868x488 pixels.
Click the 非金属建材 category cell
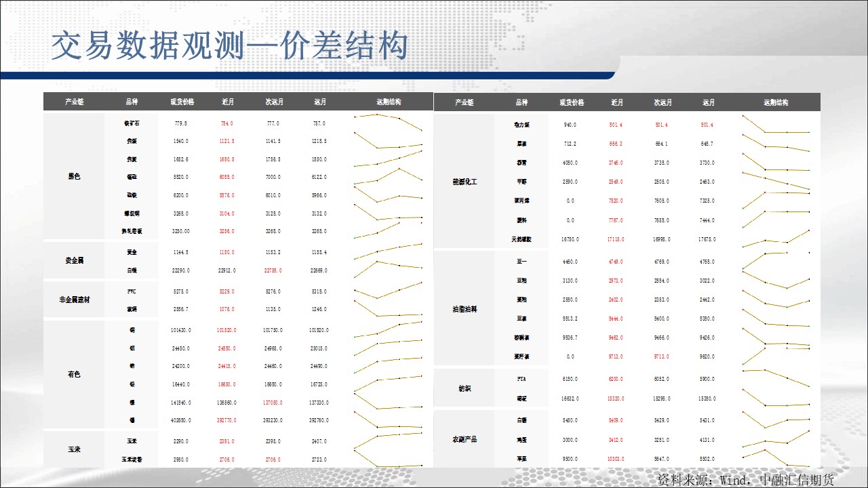pos(74,300)
